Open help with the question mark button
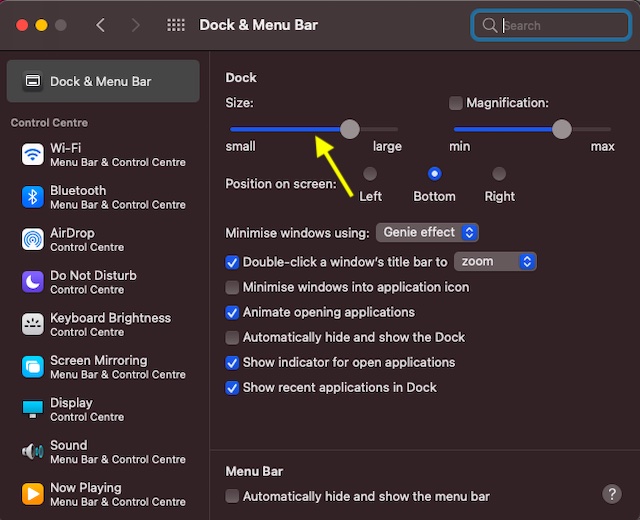The image size is (640, 520). 611,494
